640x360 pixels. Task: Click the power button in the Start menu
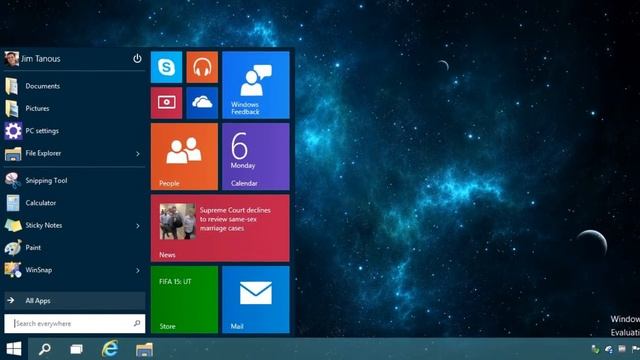(x=137, y=58)
